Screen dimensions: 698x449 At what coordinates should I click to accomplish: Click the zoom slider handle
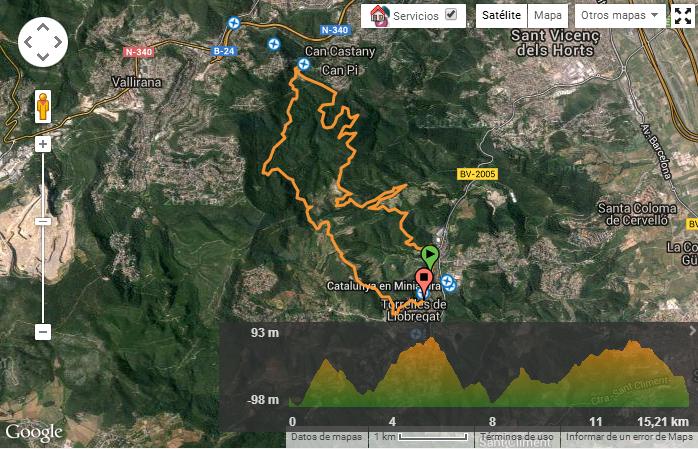(x=43, y=221)
